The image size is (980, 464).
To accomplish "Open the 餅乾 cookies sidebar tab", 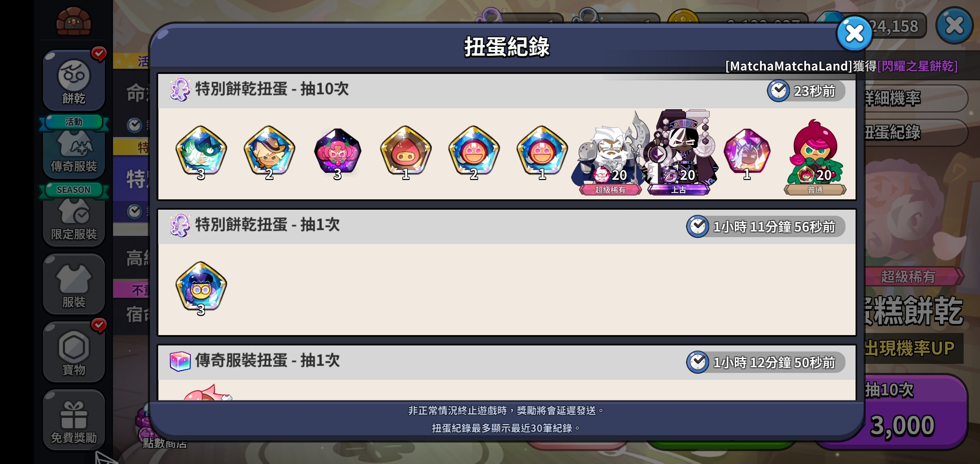I will tap(74, 81).
